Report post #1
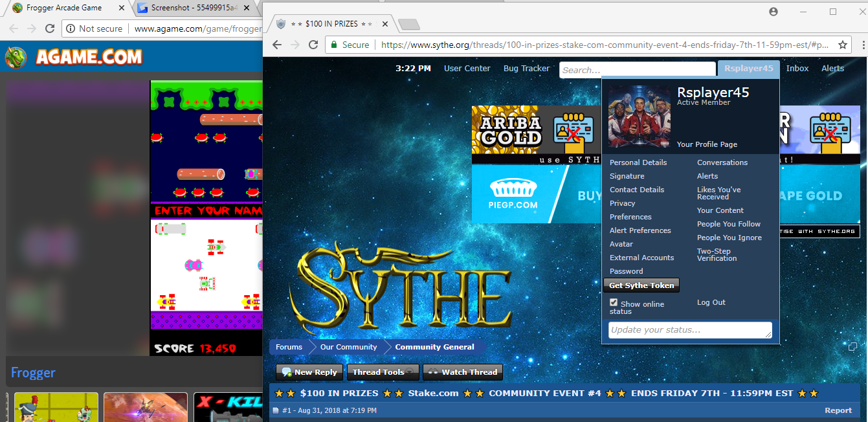This screenshot has width=868, height=422. (838, 410)
